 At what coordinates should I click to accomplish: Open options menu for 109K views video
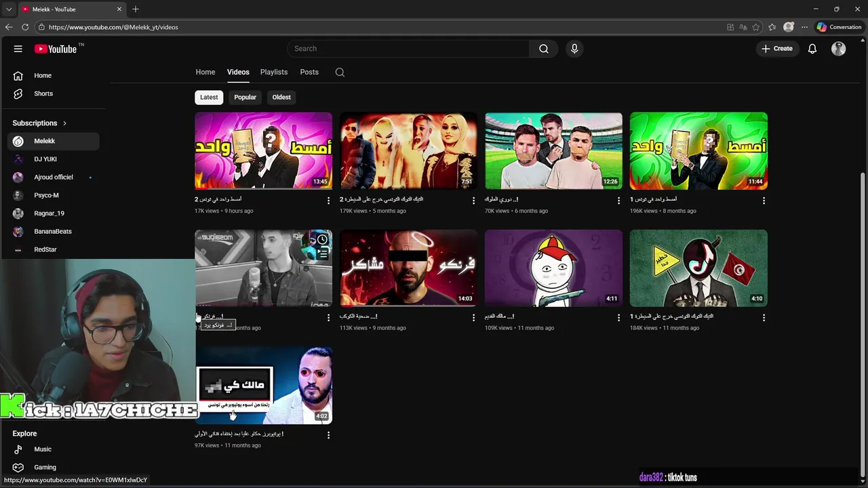[618, 318]
